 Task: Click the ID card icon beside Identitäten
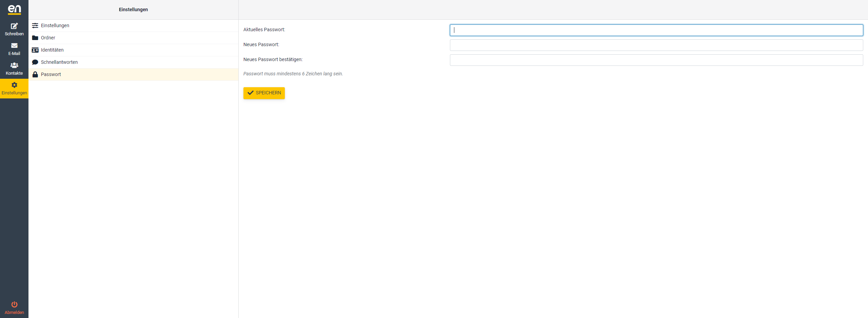coord(35,50)
